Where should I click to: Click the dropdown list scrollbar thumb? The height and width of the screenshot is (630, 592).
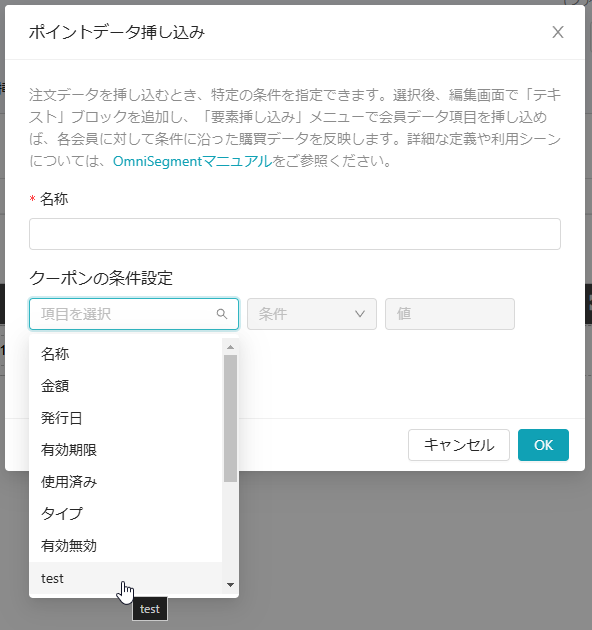click(x=230, y=418)
